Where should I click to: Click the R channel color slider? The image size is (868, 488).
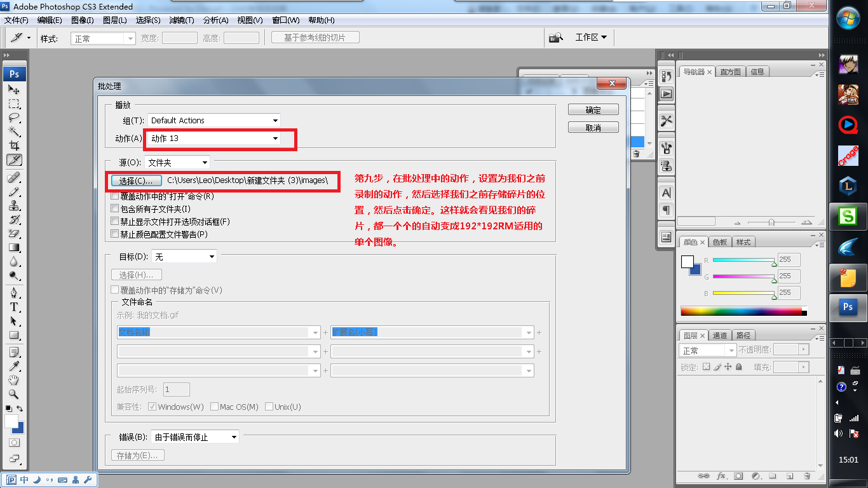point(743,261)
